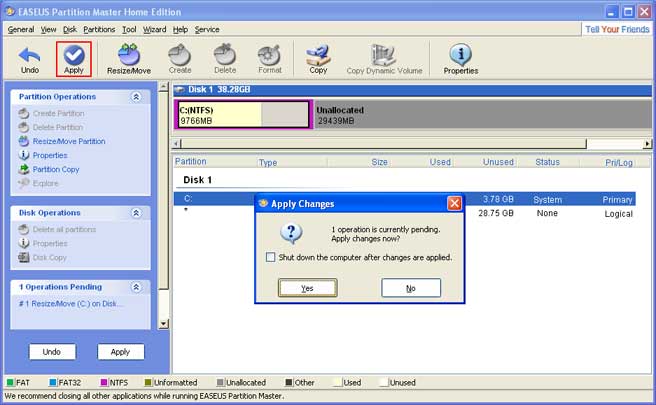Screen dimensions: 656x405
Task: Select the C:(NTFS) 9766MB partition block
Action: 243,115
